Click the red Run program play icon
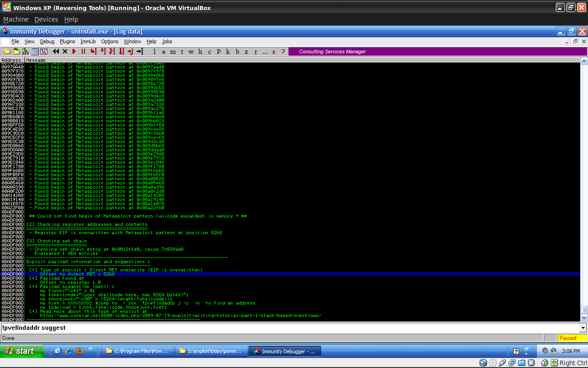 (74, 52)
